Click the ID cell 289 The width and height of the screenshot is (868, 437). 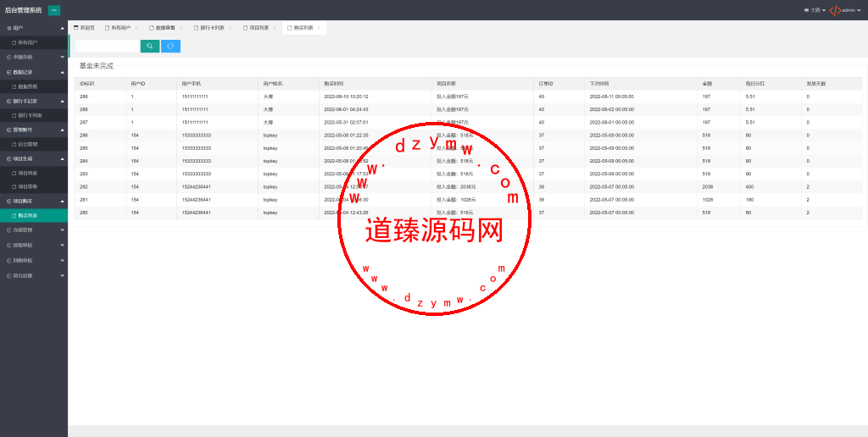[x=84, y=97]
